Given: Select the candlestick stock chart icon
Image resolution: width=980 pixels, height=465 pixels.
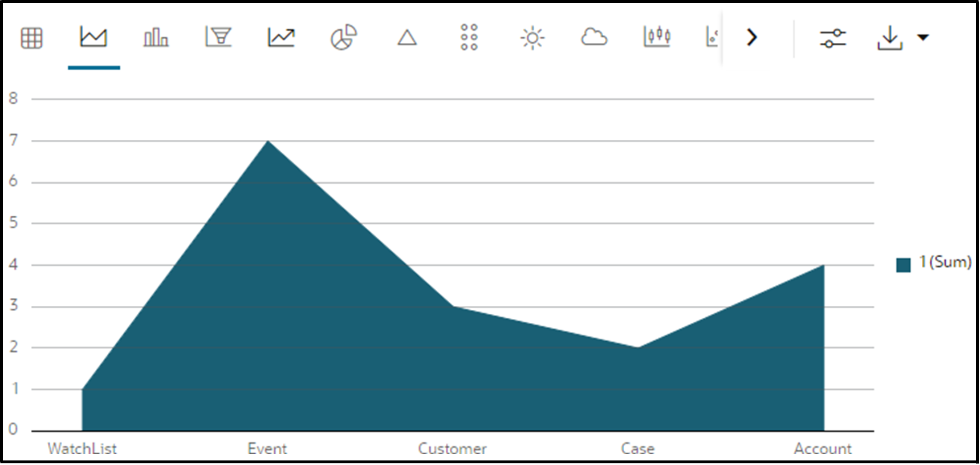Looking at the screenshot, I should click(x=657, y=37).
